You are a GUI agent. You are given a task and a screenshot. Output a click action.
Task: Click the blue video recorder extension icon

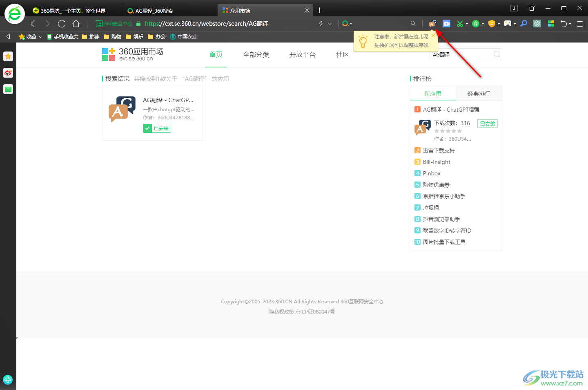point(447,24)
